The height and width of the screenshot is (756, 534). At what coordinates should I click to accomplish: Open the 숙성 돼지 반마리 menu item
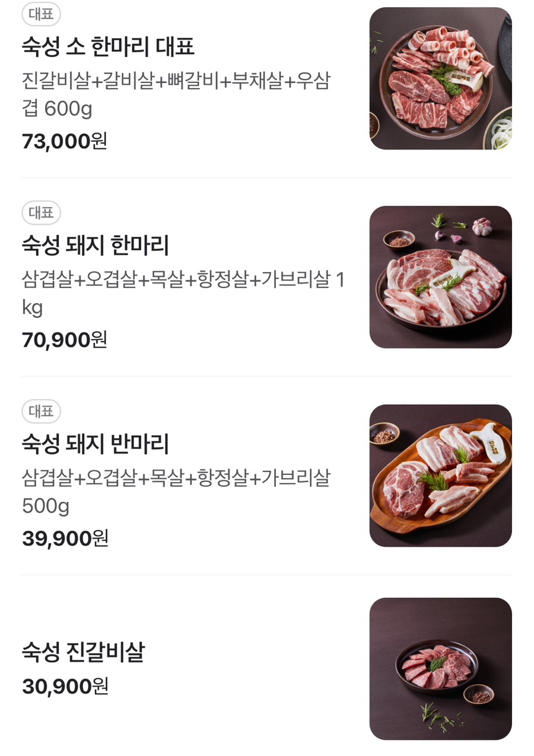pyautogui.click(x=96, y=444)
